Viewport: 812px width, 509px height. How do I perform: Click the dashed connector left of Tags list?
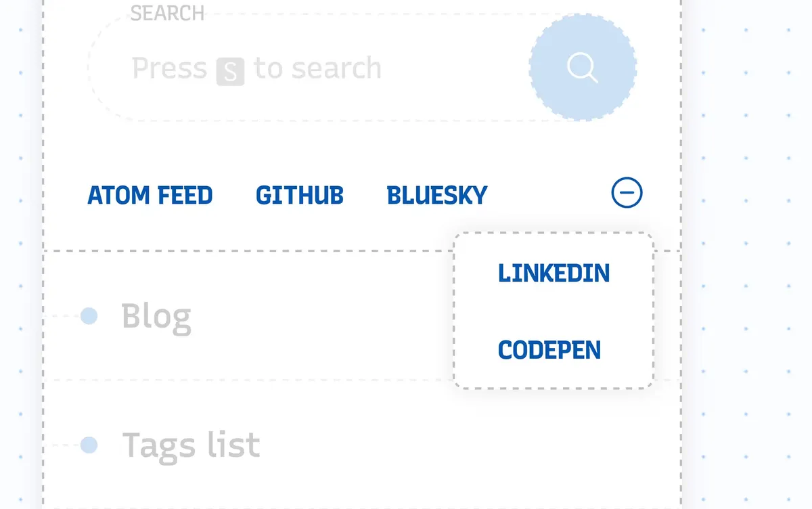64,445
